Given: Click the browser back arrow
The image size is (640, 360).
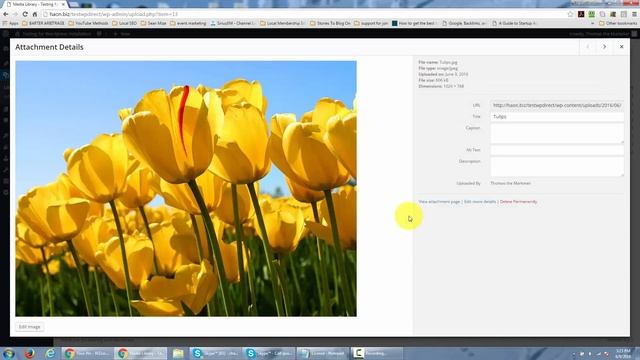Looking at the screenshot, I should tap(6, 14).
